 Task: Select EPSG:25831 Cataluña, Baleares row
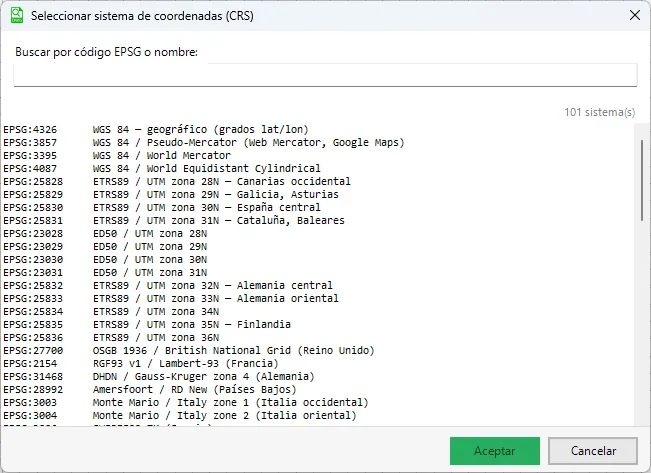pos(318,221)
